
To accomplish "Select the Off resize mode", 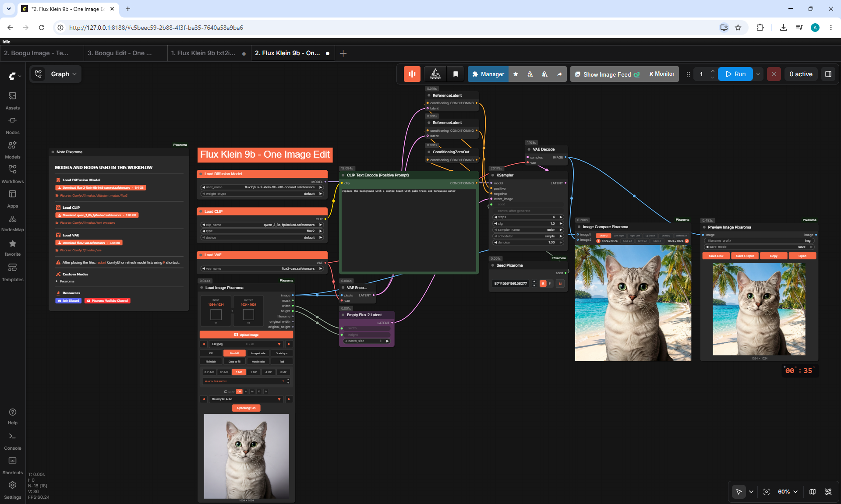I will click(211, 353).
